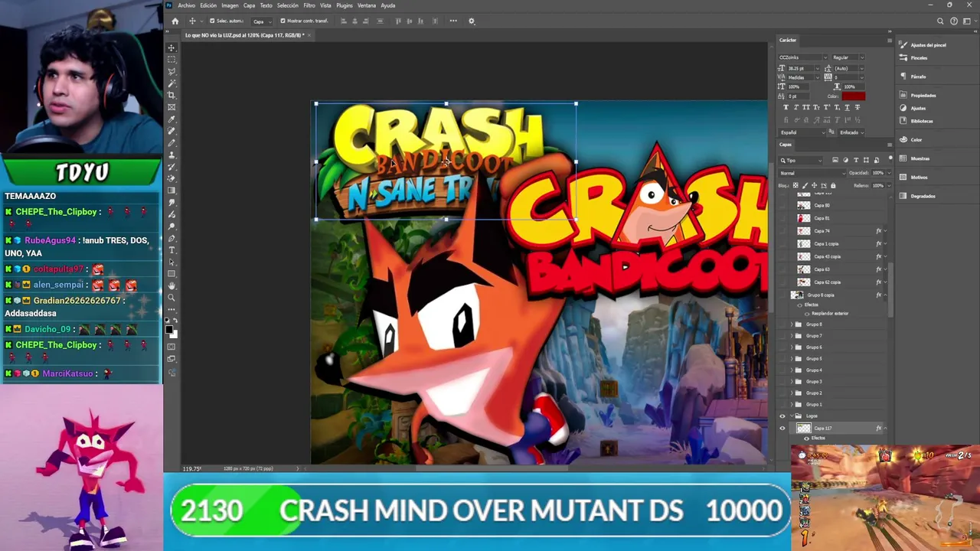Click the foreground/background color swatch
Screen dimensions: 980x551
[171, 331]
